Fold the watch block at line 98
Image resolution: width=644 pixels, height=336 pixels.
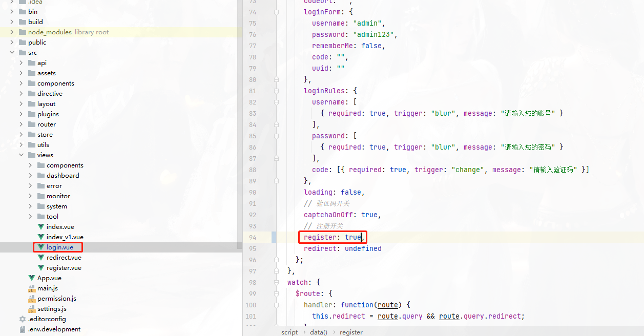click(x=277, y=282)
